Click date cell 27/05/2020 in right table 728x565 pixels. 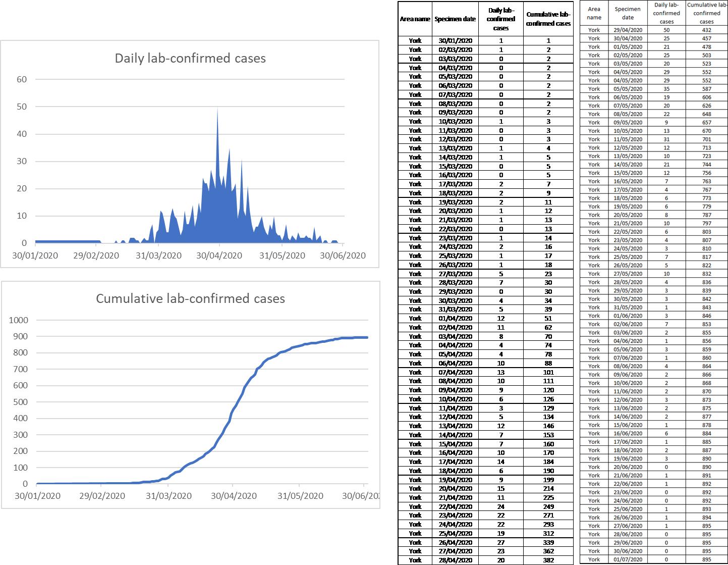click(x=628, y=274)
